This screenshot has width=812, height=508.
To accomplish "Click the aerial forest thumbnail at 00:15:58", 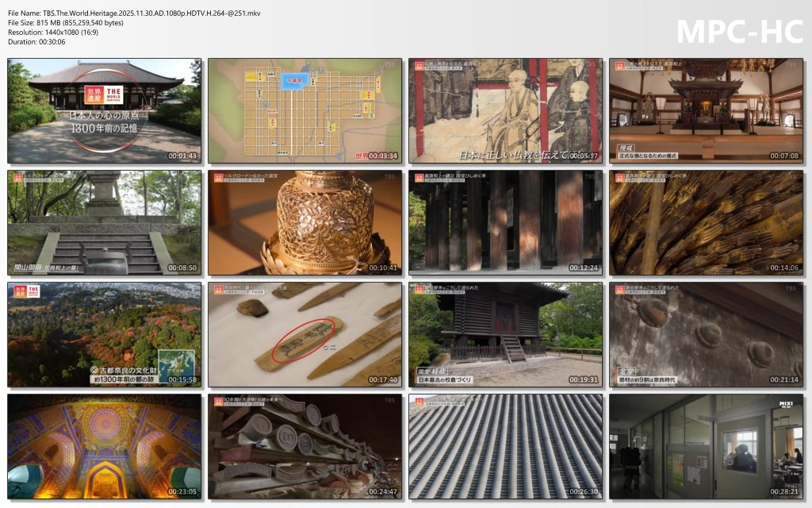I will [104, 335].
